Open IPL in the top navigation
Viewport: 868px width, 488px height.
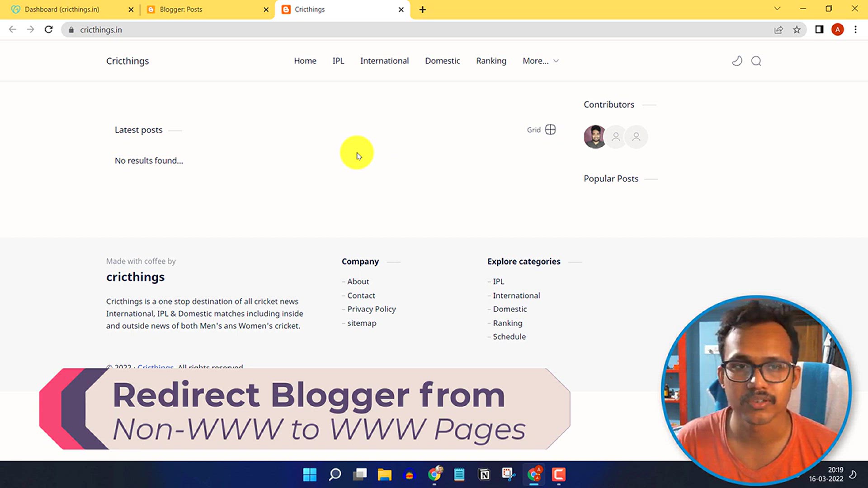(x=338, y=61)
